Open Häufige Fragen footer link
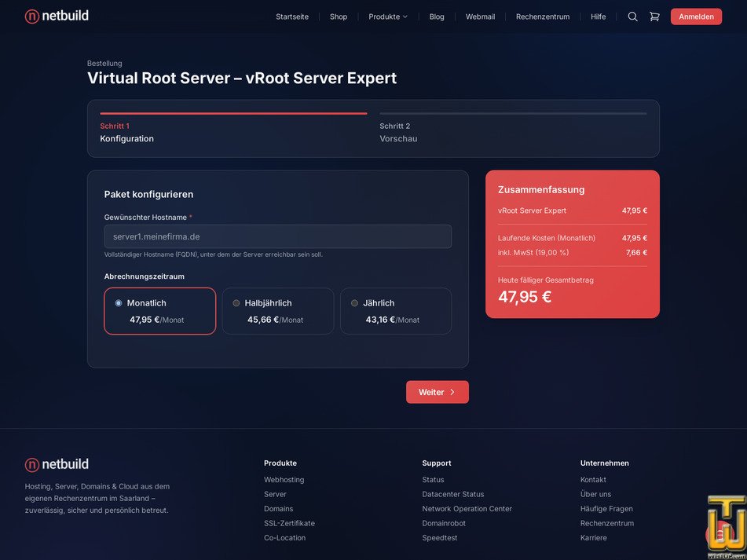Screen dimensions: 747x560 coord(606,509)
